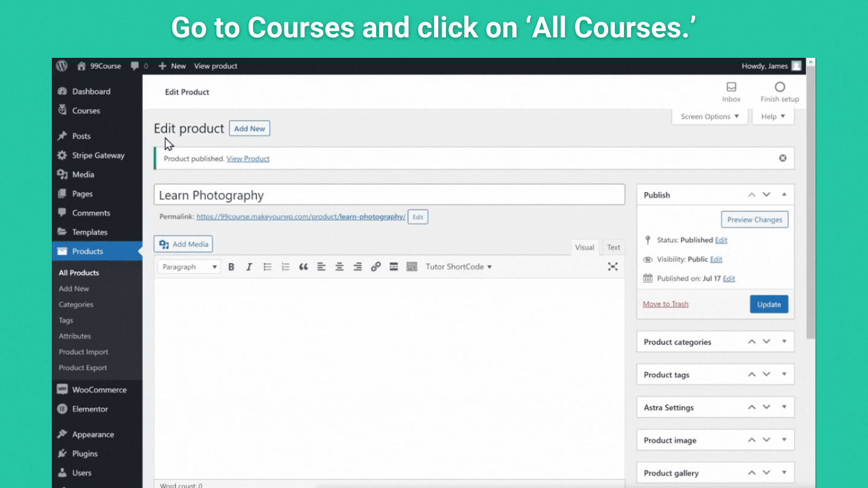Toggle the Product categories panel arrow
Viewport: 868px width, 488px height.
[784, 342]
